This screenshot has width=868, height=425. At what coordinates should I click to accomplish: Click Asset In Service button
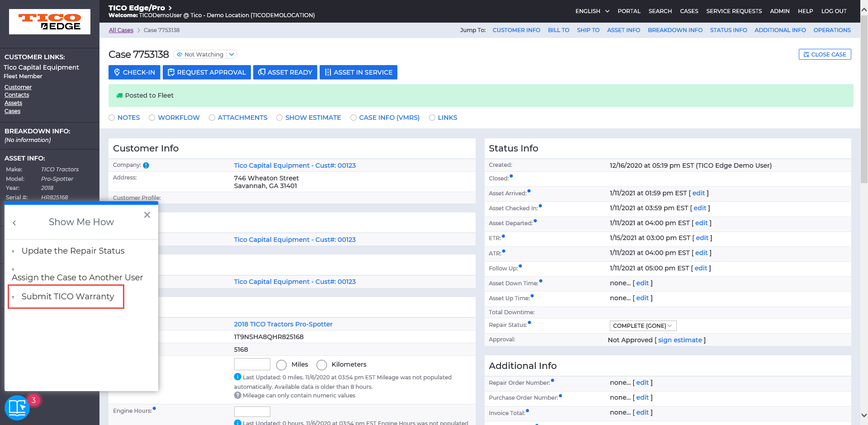pos(359,72)
